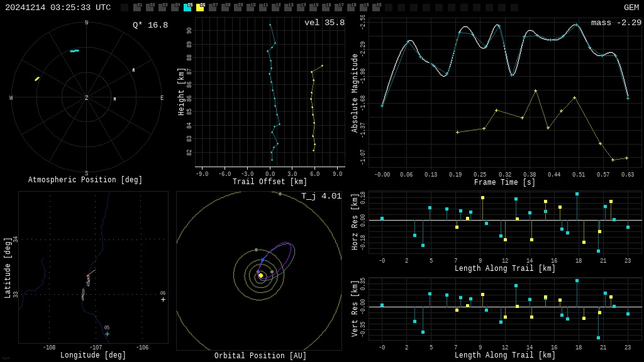Click the vel 35.8 readout
Viewport: 644px width, 362px height.
pyautogui.click(x=324, y=23)
